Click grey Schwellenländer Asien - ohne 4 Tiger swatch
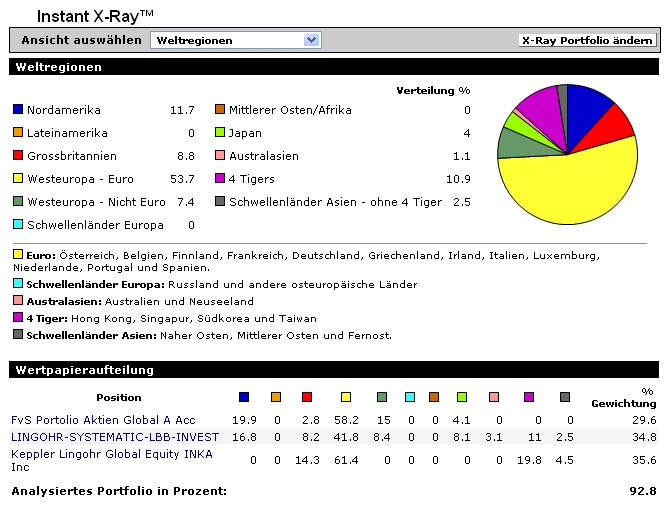Viewport: 668px width, 512px height. pos(220,201)
